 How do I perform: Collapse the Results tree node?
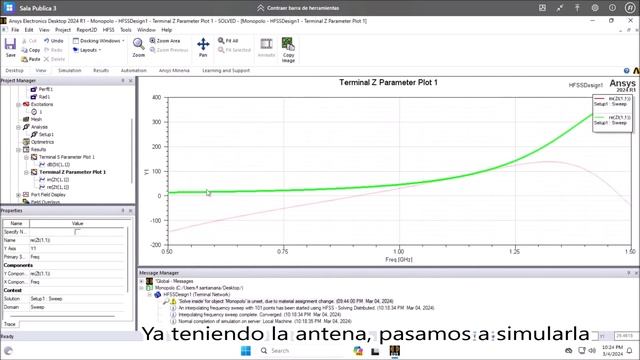click(18, 149)
